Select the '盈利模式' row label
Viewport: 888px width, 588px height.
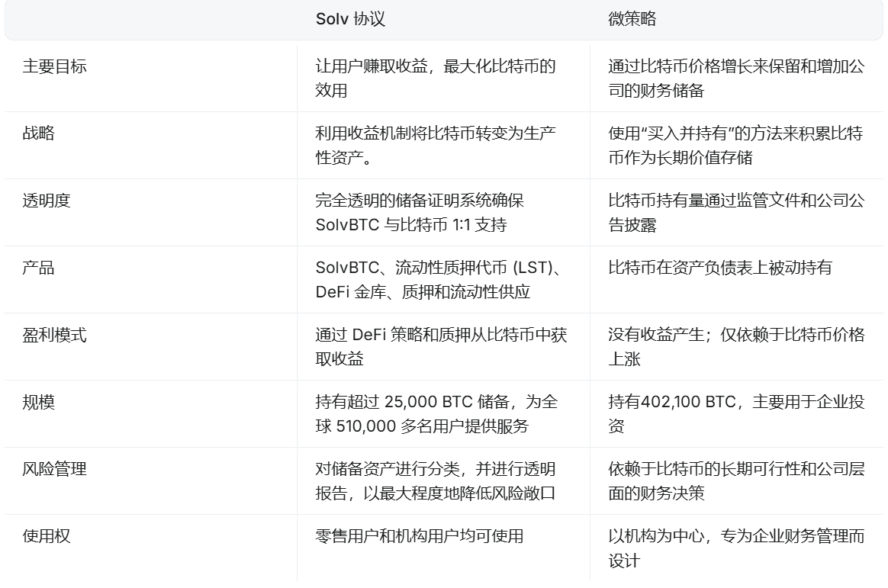tap(54, 335)
